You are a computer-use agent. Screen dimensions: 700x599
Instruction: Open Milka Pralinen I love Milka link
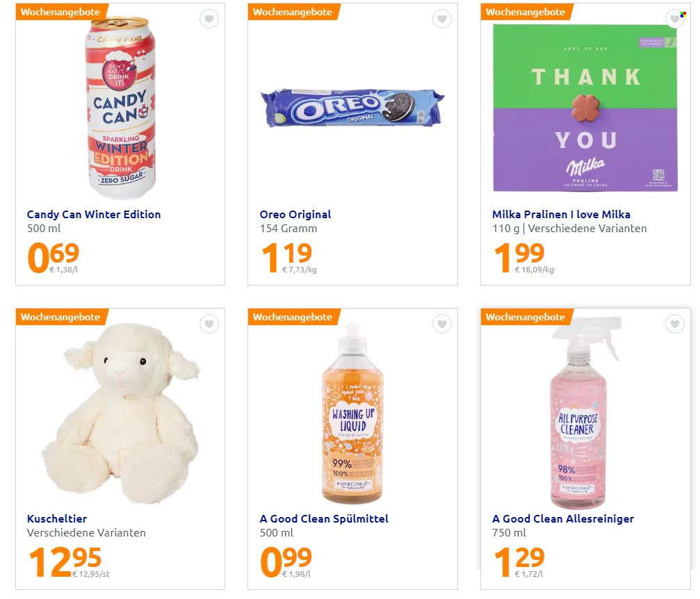coord(561,214)
